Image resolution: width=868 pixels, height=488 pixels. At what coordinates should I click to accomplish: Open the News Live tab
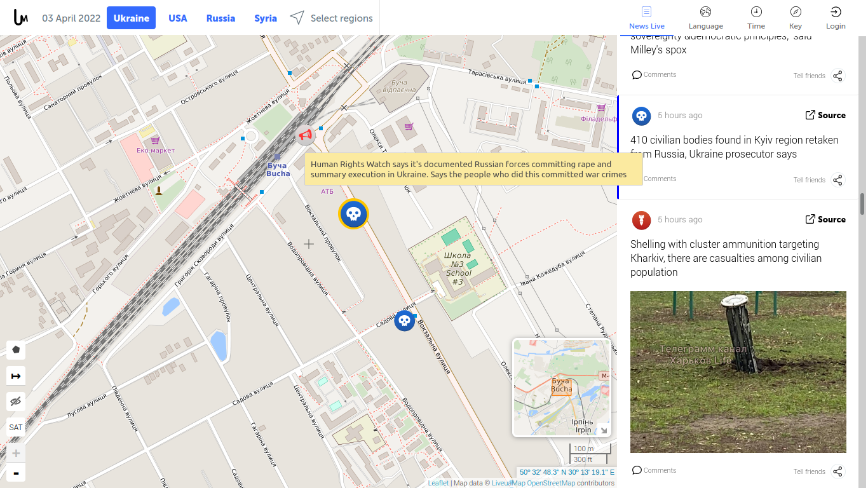[x=646, y=18]
